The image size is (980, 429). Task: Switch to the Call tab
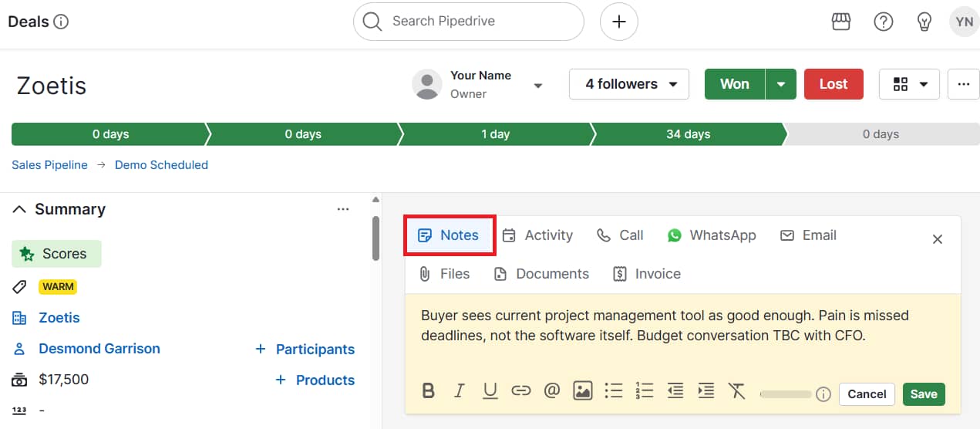tap(620, 235)
